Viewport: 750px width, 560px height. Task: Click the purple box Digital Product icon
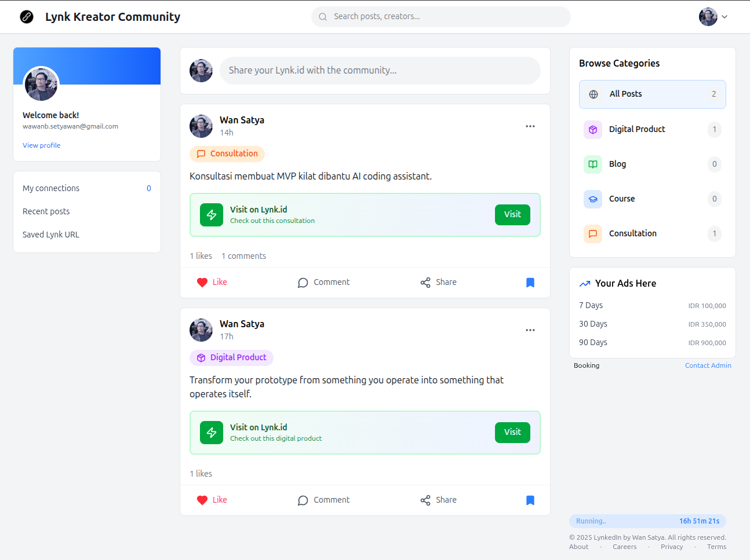click(593, 130)
